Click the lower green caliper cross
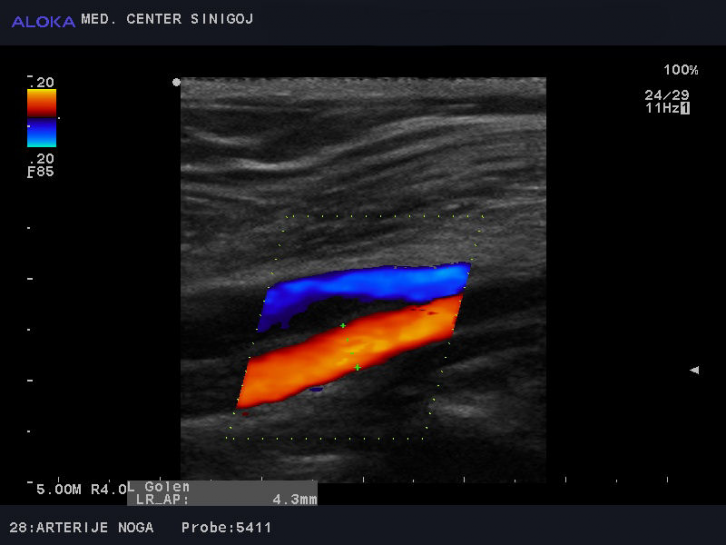Screen dimensions: 726x545 pos(357,368)
